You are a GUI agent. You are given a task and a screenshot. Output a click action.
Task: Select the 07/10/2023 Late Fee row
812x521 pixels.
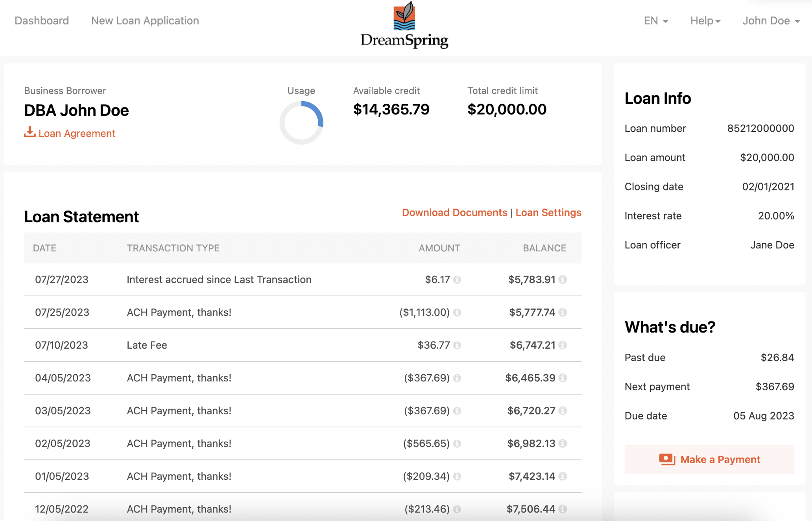point(303,345)
